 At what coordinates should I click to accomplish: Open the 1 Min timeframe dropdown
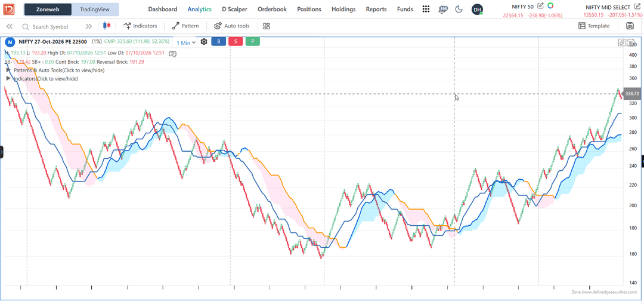coord(186,42)
